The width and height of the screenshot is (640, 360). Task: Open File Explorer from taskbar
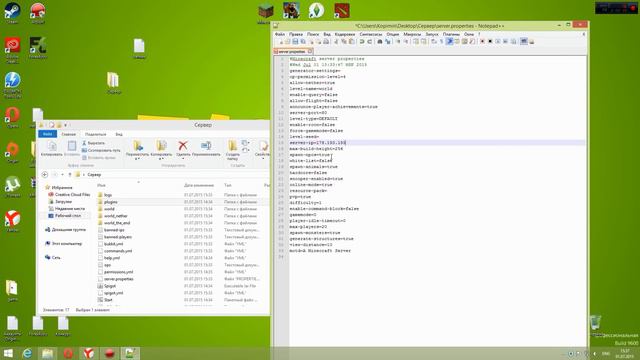click(48, 353)
